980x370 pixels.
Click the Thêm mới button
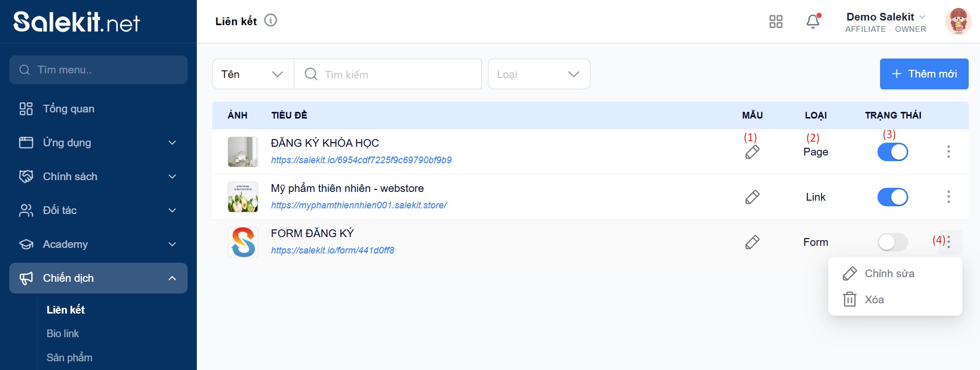point(924,74)
